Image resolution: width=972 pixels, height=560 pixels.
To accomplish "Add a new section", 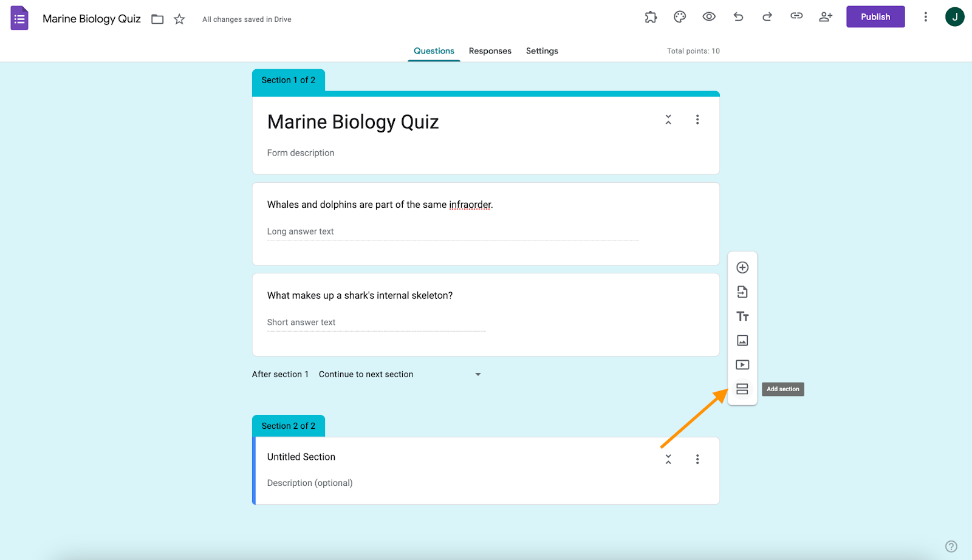I will [742, 389].
